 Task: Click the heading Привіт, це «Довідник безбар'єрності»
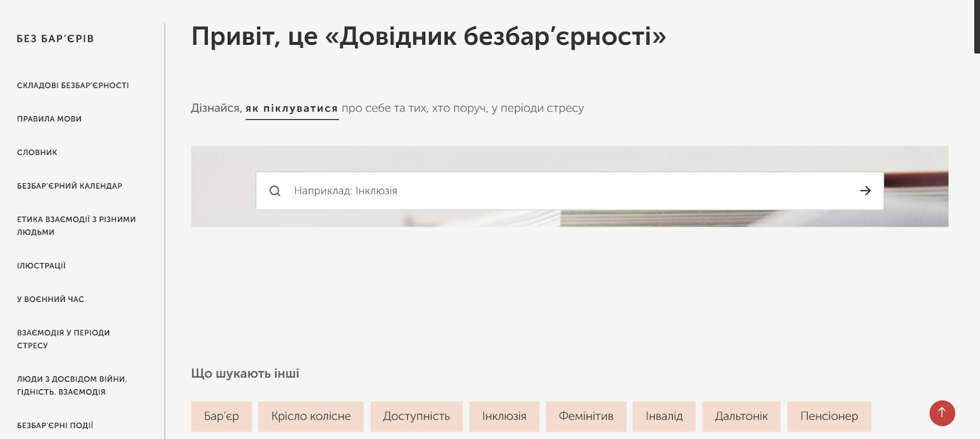429,37
